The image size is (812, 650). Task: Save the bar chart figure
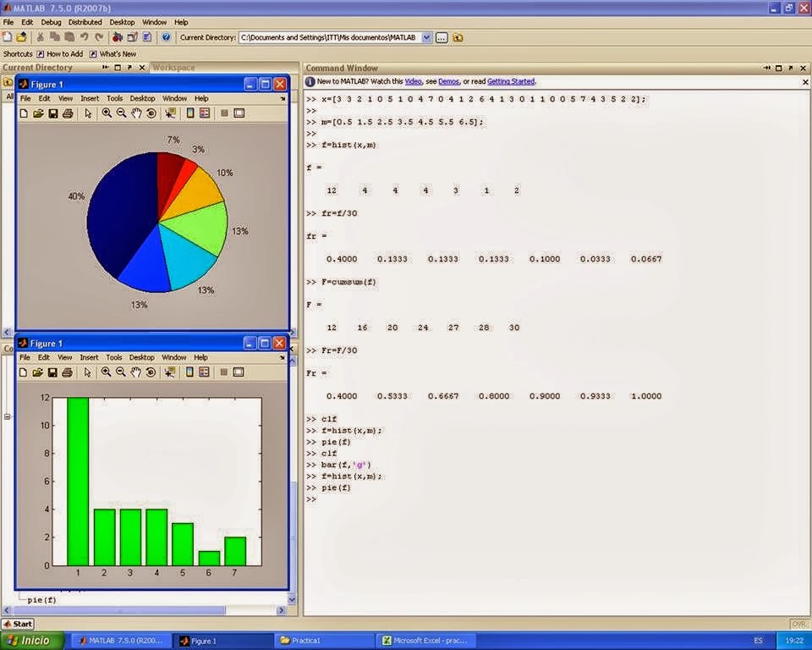(52, 372)
